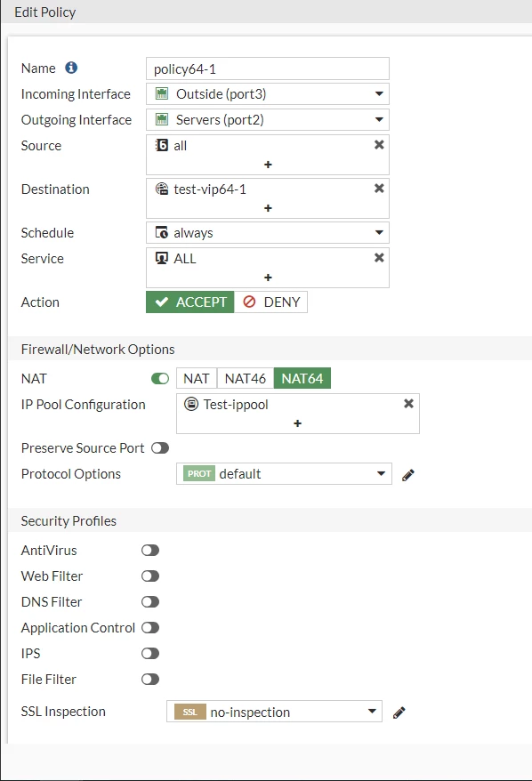
Task: Open the SSL Inspection no-inspection dropdown
Action: [x=274, y=712]
